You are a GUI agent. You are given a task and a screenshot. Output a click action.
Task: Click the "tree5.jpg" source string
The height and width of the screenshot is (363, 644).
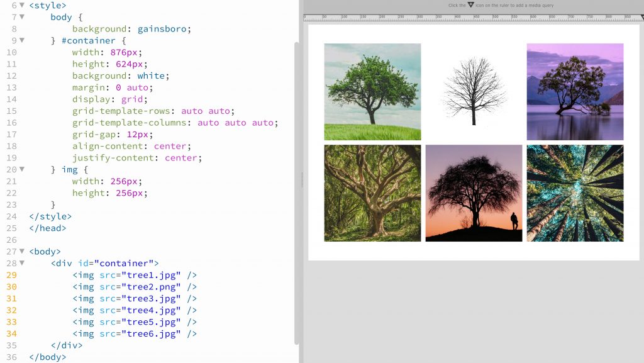click(151, 322)
